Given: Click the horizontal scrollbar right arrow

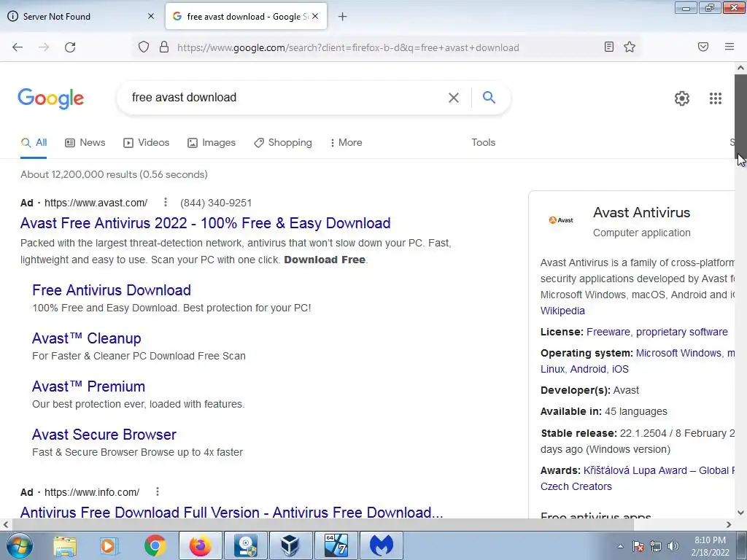Looking at the screenshot, I should click(729, 524).
